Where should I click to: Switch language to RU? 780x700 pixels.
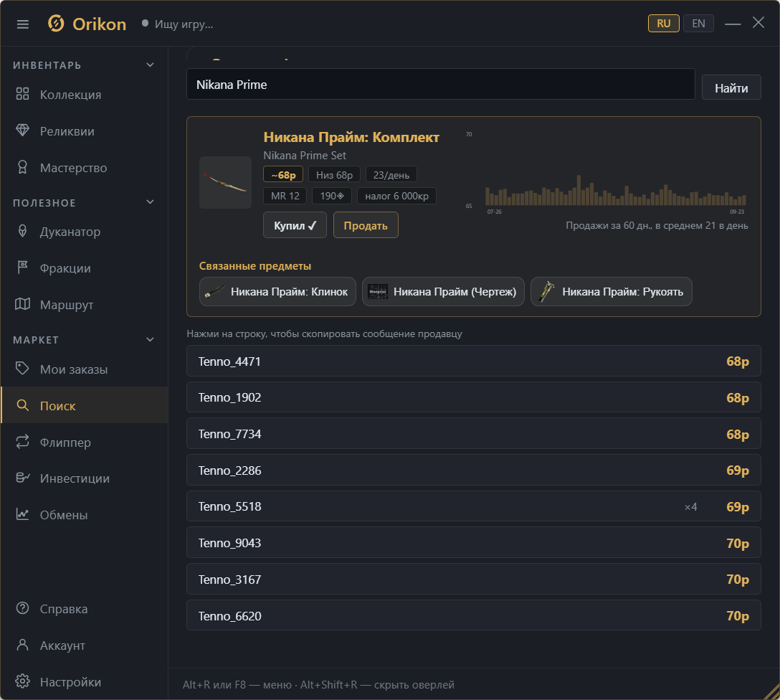click(x=664, y=24)
